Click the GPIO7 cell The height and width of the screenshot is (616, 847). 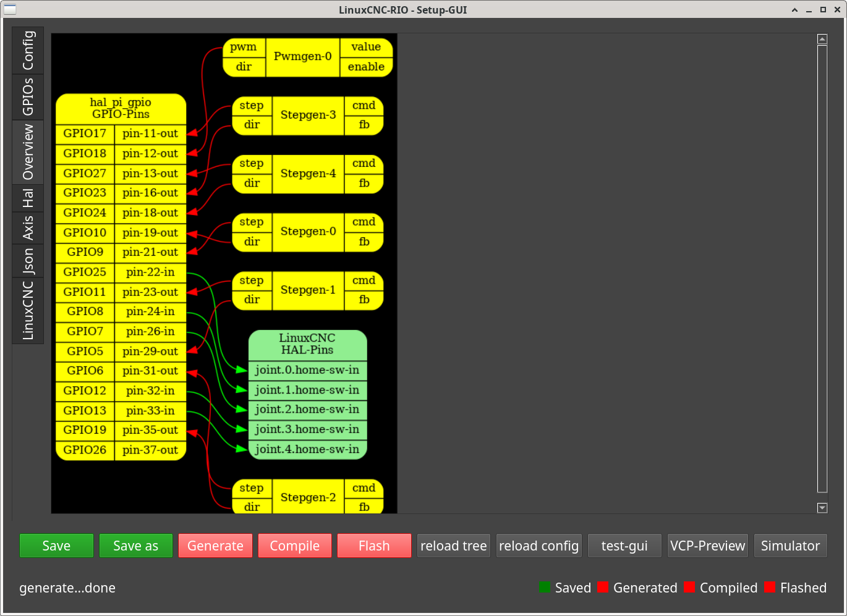[85, 332]
